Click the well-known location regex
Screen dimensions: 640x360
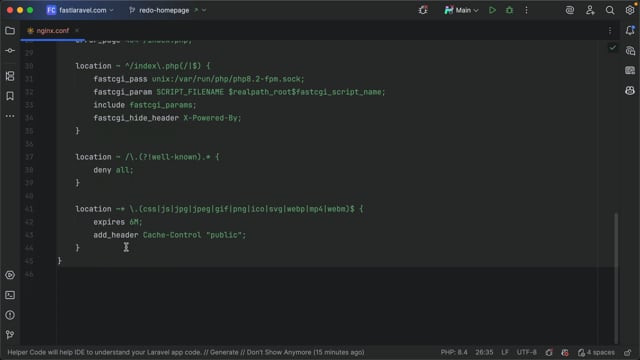click(x=168, y=157)
